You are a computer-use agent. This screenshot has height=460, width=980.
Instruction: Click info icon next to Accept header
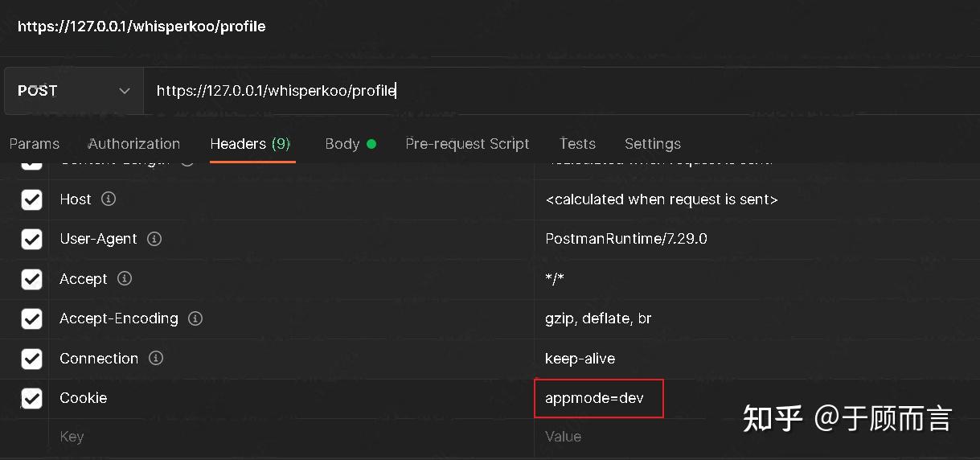pos(125,278)
